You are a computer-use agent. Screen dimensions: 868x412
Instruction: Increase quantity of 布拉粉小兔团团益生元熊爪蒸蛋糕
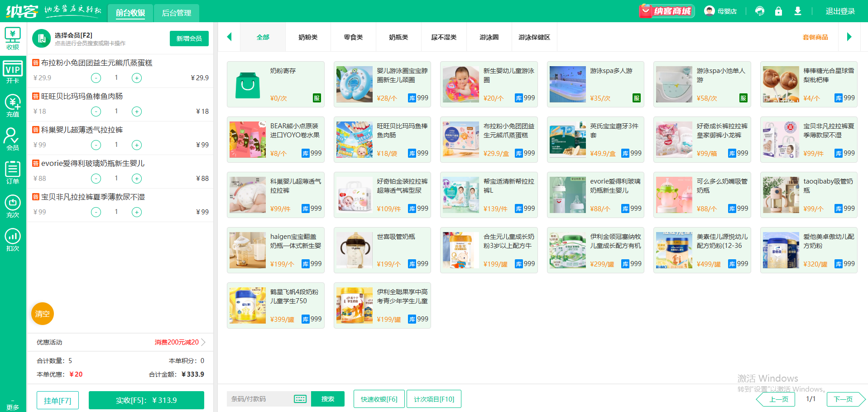point(137,78)
